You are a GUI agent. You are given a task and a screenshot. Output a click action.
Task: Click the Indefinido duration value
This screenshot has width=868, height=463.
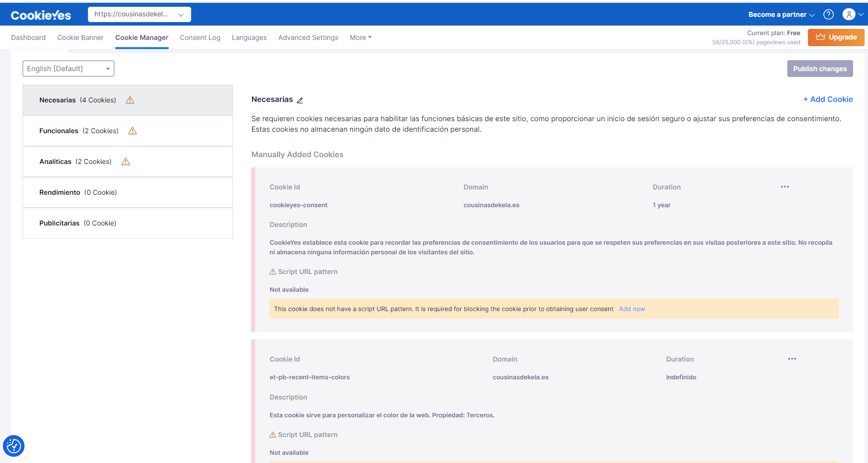click(681, 377)
